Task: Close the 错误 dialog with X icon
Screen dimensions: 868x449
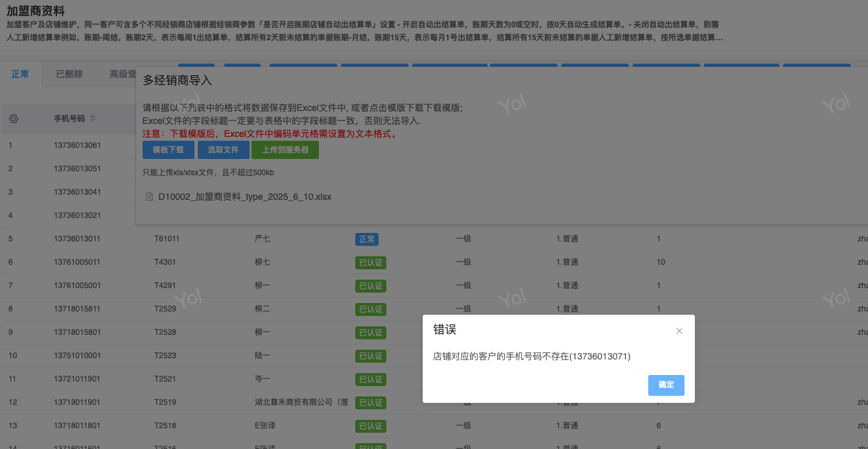Action: [x=679, y=331]
